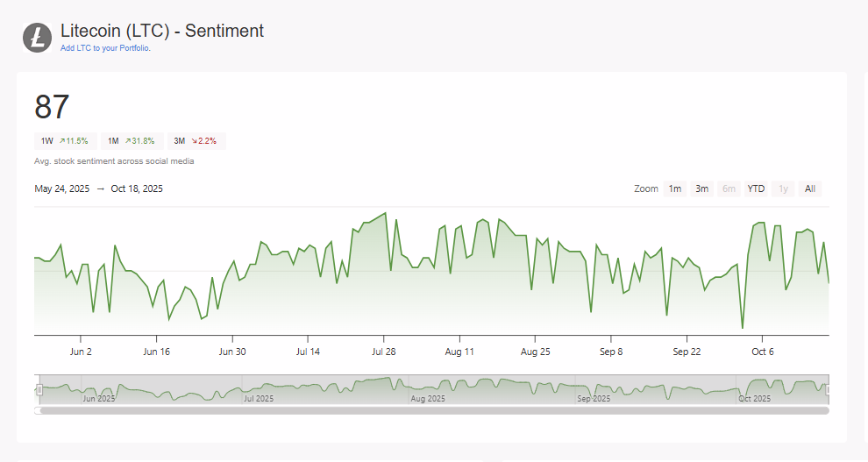Grab the left navigator range handle
868x462 pixels.
pyautogui.click(x=39, y=390)
